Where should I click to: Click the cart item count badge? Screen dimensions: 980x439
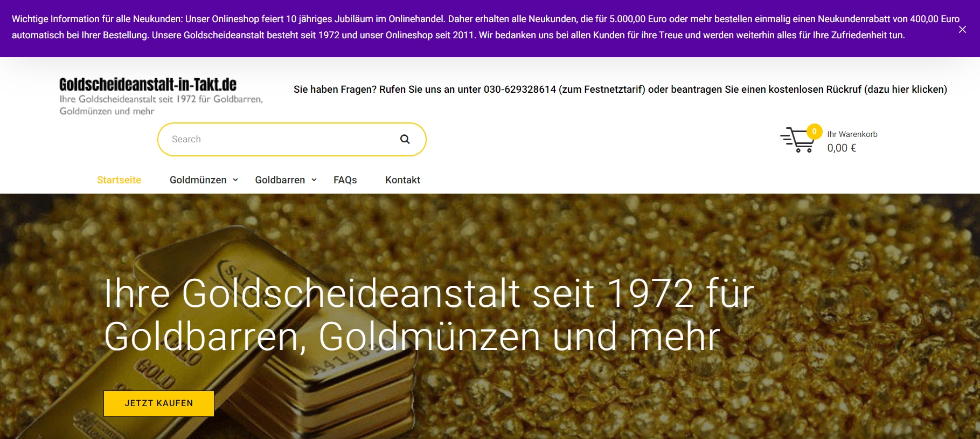[814, 131]
